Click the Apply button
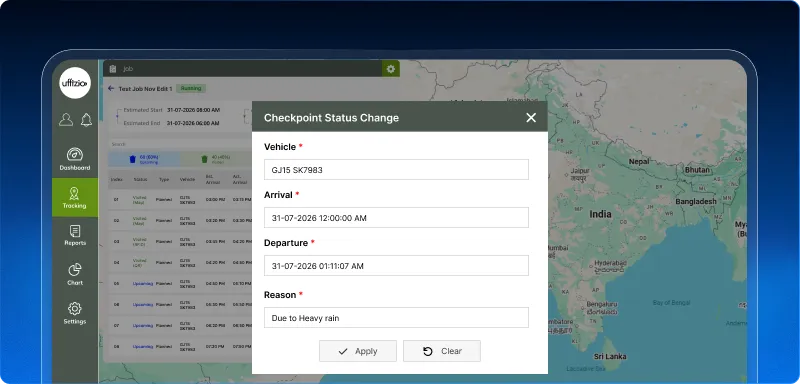The width and height of the screenshot is (800, 384). coord(358,351)
